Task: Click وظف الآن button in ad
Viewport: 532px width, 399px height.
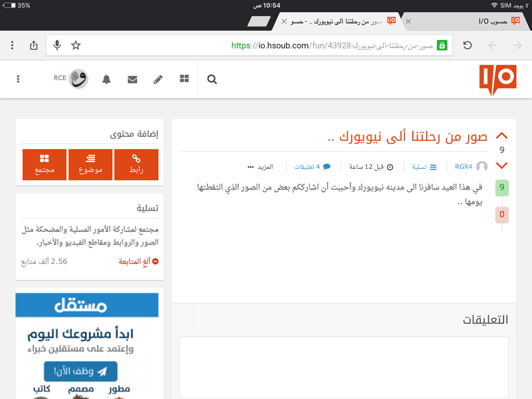Action: 80,371
